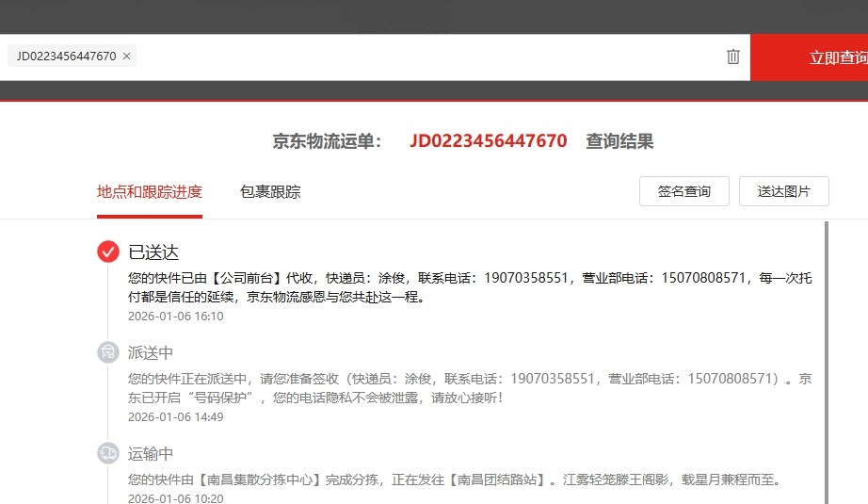Switch to the 包裹跟踪 tab

point(270,192)
